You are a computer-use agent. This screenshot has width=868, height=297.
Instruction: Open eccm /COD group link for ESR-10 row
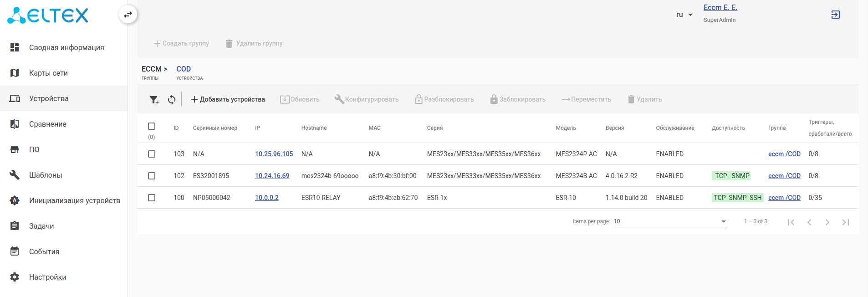pos(784,198)
